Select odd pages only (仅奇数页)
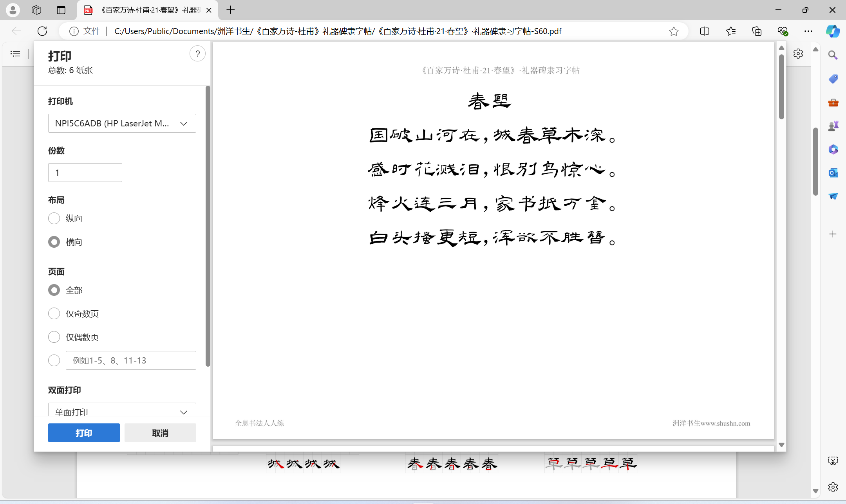Screen dimensions: 846x504 [x=54, y=313]
